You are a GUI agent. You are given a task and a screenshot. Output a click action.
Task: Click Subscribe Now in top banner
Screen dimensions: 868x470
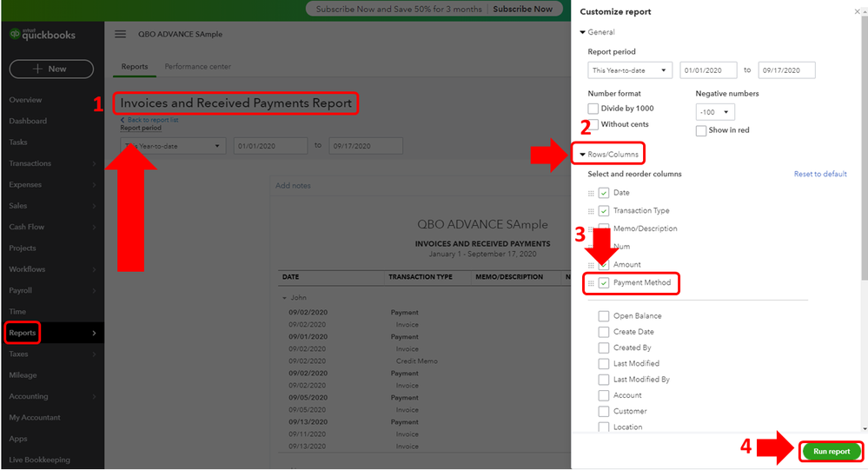point(522,9)
